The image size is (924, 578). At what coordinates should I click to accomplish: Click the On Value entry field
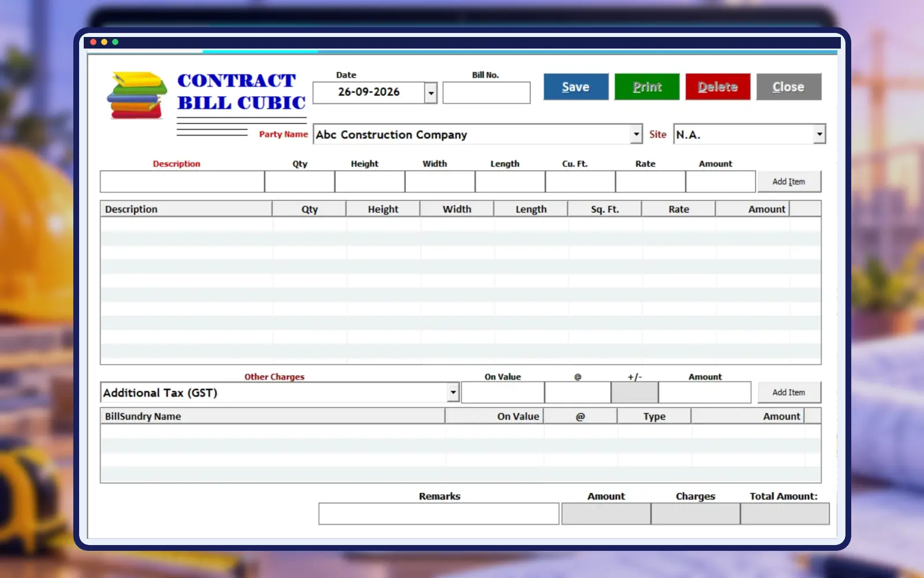502,392
